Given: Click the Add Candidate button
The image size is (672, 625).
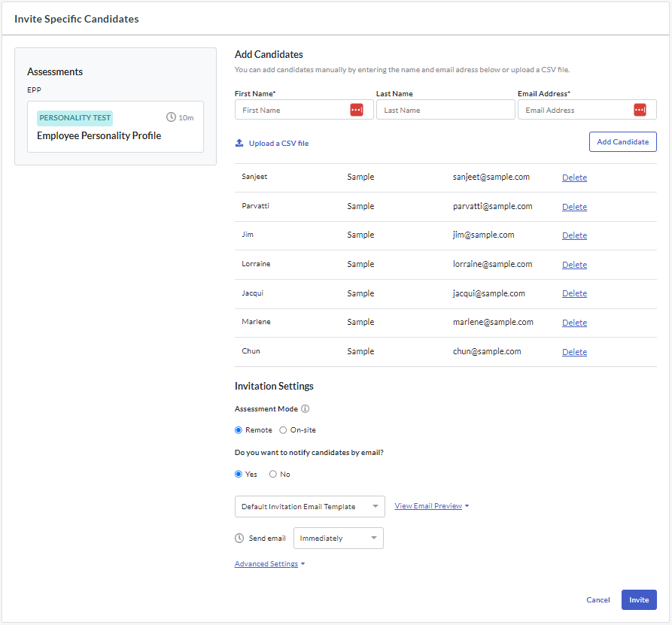Looking at the screenshot, I should (x=623, y=142).
